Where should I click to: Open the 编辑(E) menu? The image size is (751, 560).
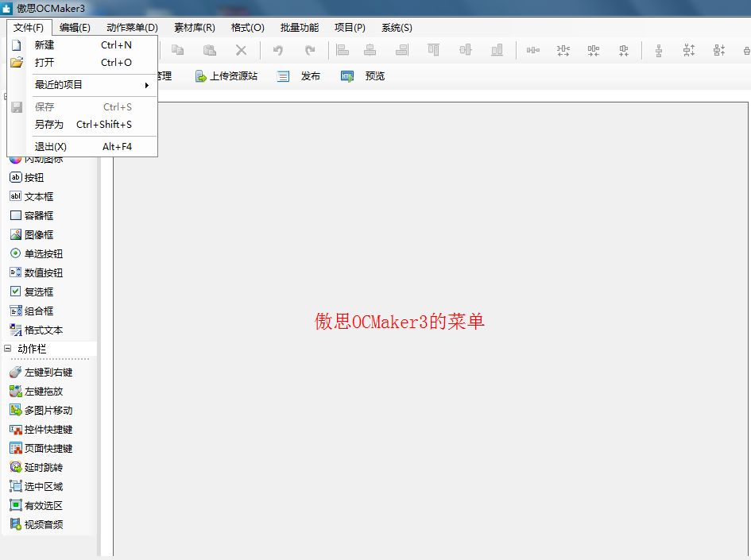point(75,28)
